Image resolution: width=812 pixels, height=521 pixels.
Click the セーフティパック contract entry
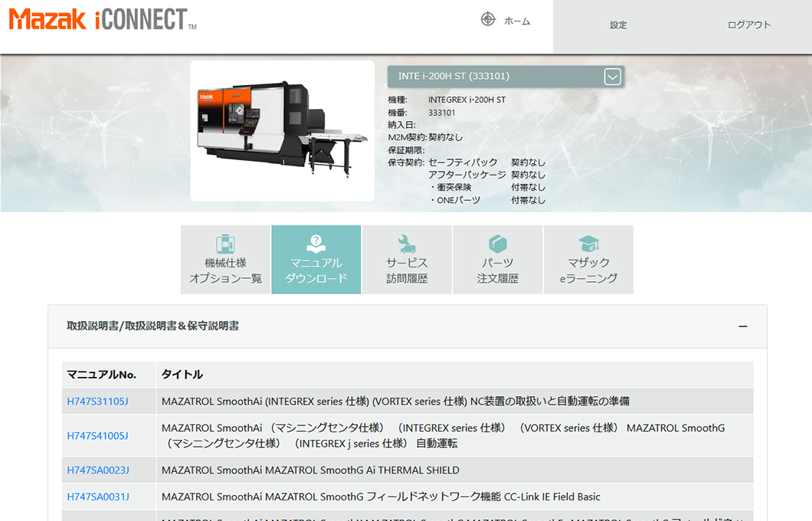[463, 162]
